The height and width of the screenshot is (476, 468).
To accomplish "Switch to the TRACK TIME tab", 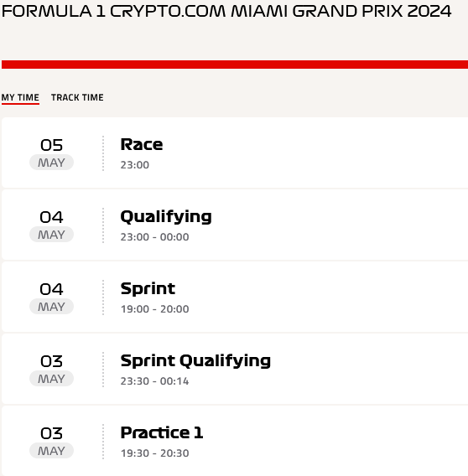I will pos(77,97).
